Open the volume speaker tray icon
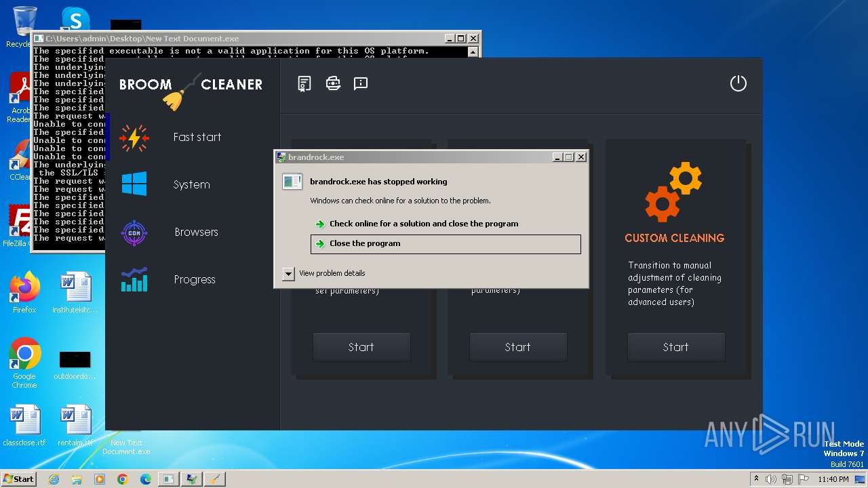The height and width of the screenshot is (488, 868). (771, 479)
